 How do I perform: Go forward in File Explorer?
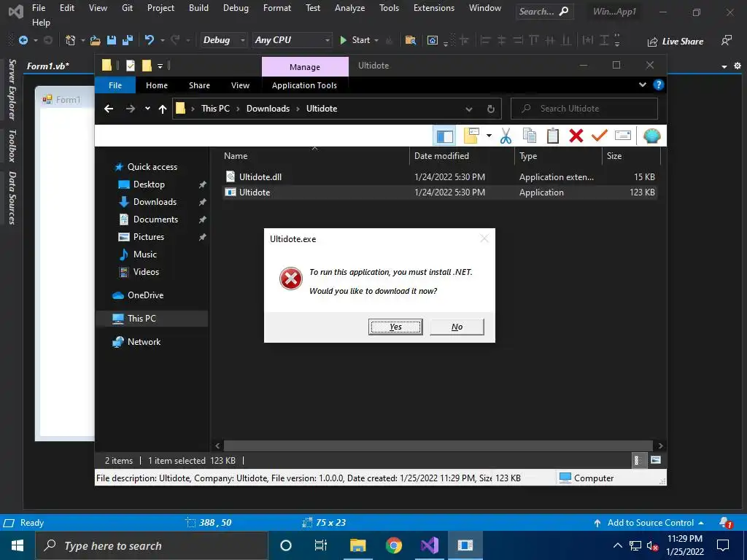pos(130,109)
